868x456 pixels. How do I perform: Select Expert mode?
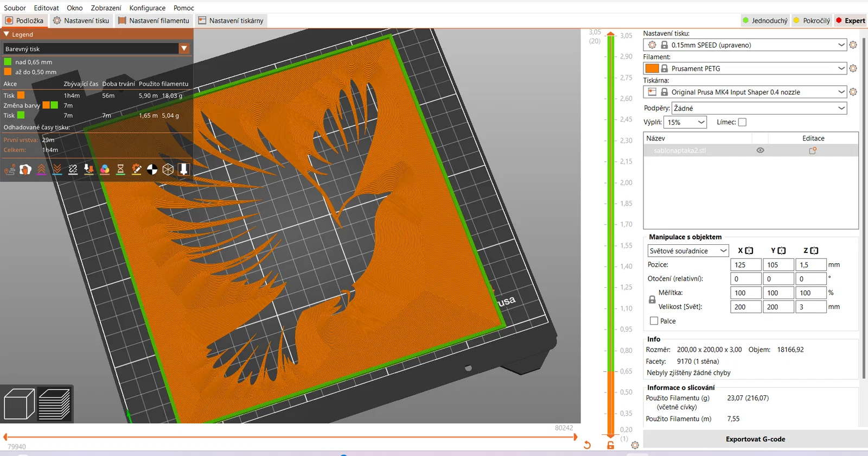(x=851, y=21)
